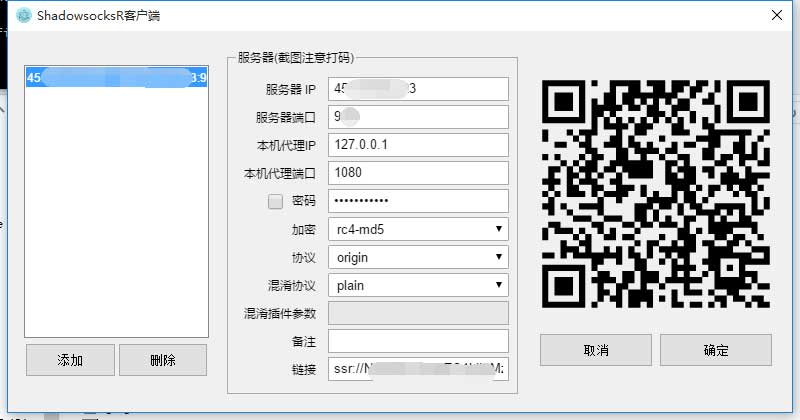Open the 混淆协议 dropdown showing plain
Screen dimensions: 800x420
tap(418, 285)
